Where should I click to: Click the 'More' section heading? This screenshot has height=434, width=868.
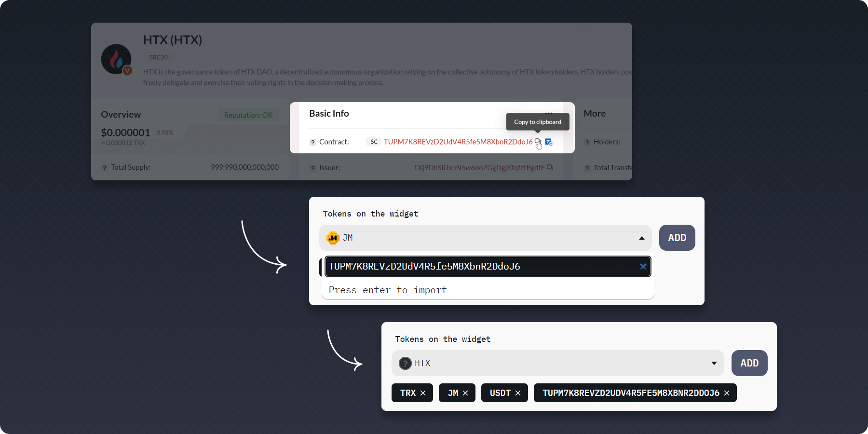(x=595, y=113)
